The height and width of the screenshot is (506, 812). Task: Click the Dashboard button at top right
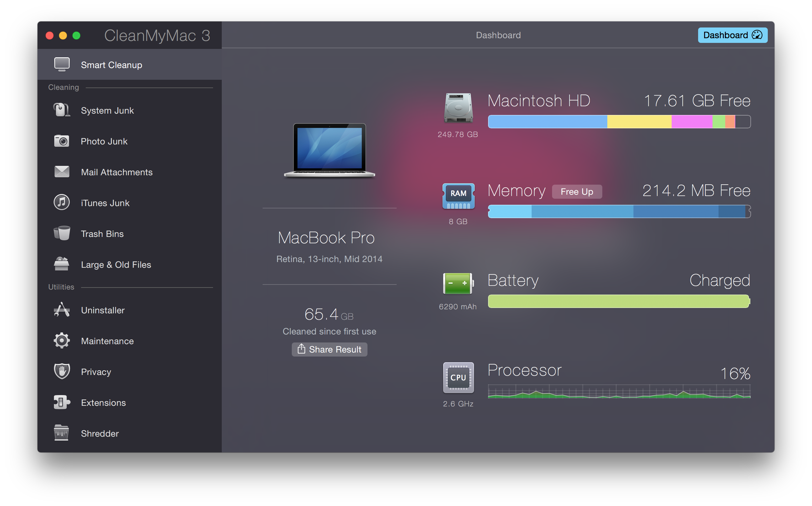point(732,35)
